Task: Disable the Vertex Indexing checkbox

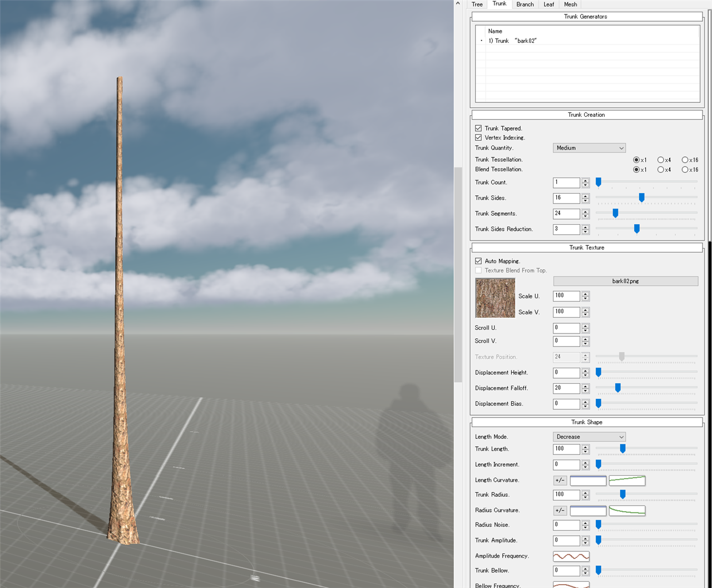Action: tap(478, 137)
